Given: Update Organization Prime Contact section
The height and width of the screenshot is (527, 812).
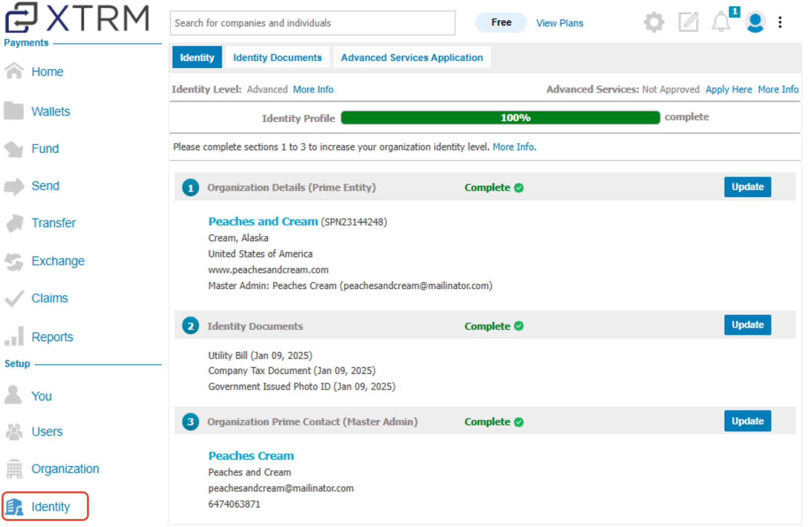Looking at the screenshot, I should [747, 421].
